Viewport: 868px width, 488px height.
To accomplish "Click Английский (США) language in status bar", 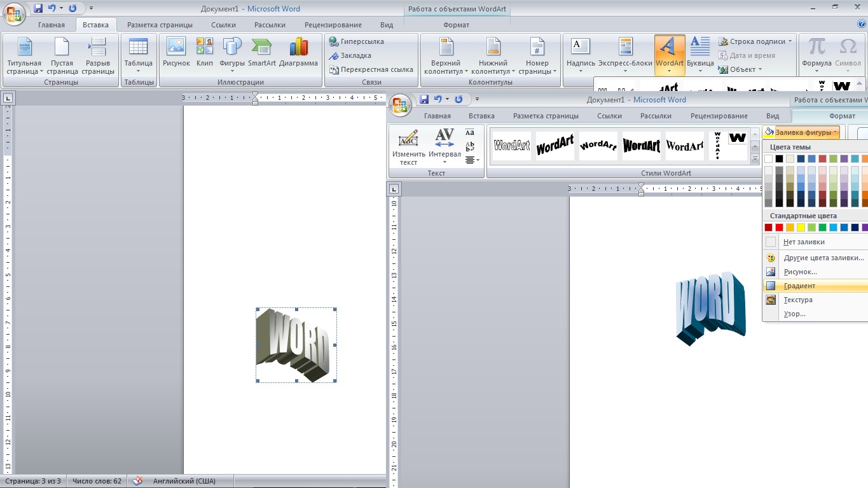I will (x=184, y=481).
